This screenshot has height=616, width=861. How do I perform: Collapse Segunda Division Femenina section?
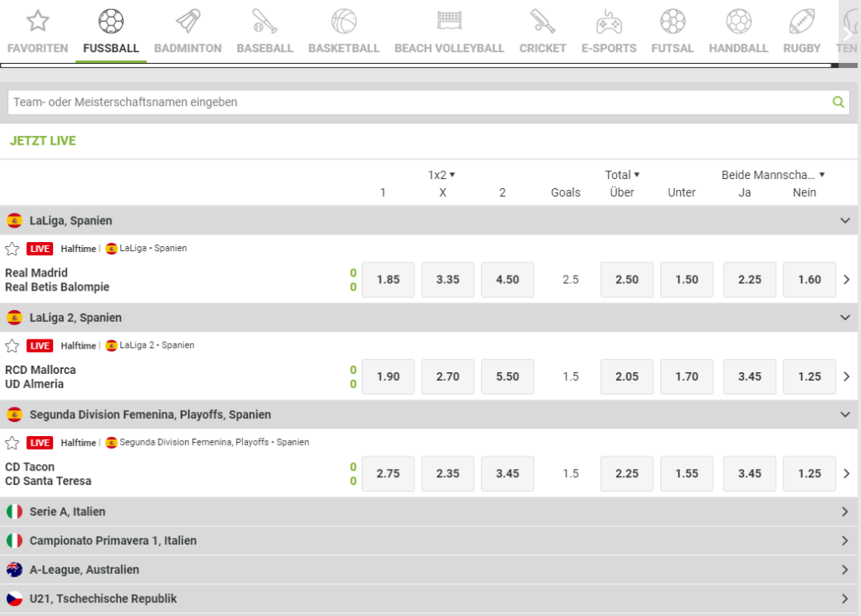(x=845, y=415)
